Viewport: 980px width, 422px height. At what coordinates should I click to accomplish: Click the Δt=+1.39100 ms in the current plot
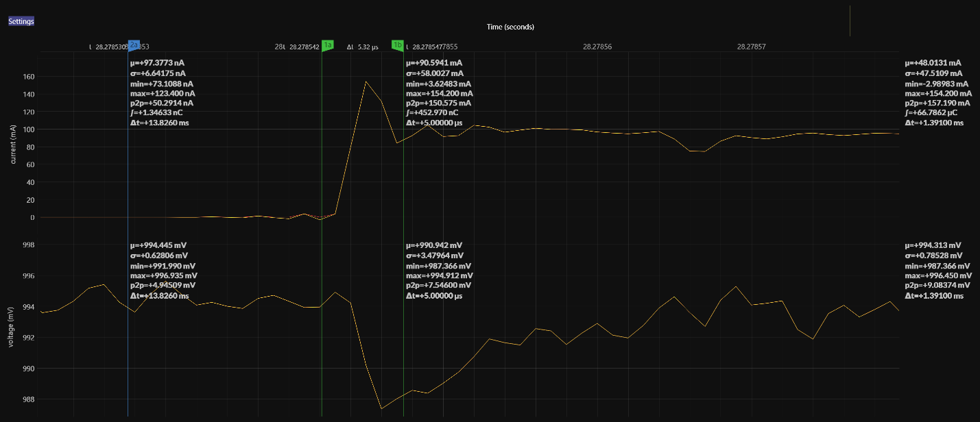pos(934,123)
